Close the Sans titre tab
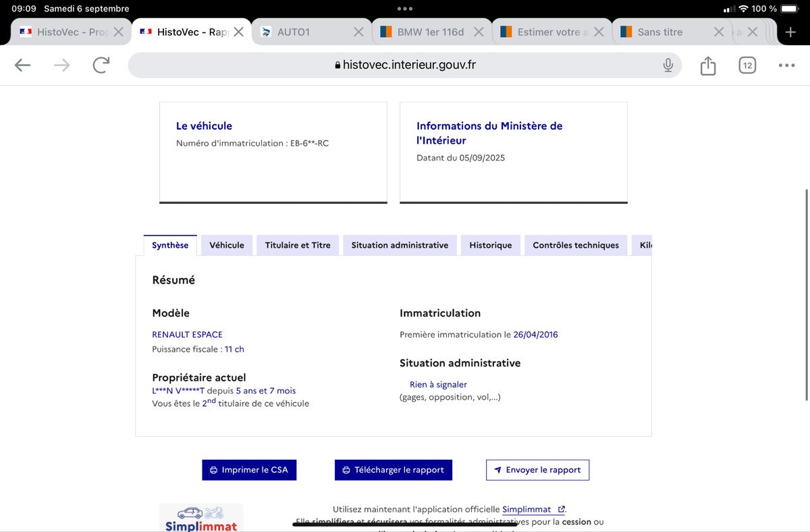This screenshot has height=532, width=810. tap(719, 32)
